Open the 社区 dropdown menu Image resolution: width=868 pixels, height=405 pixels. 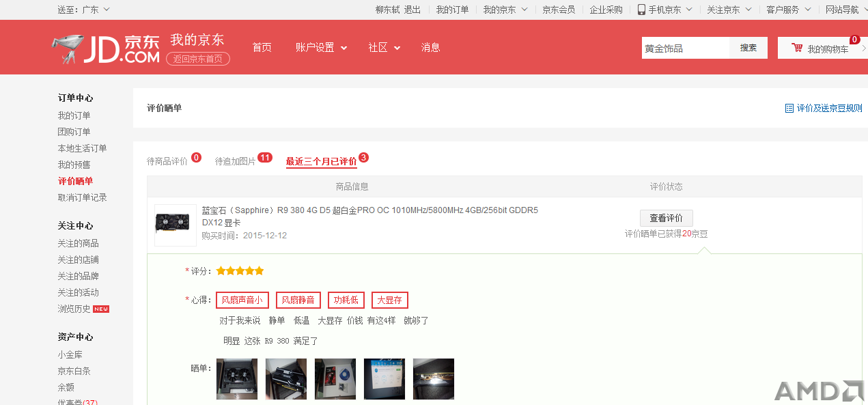(384, 47)
